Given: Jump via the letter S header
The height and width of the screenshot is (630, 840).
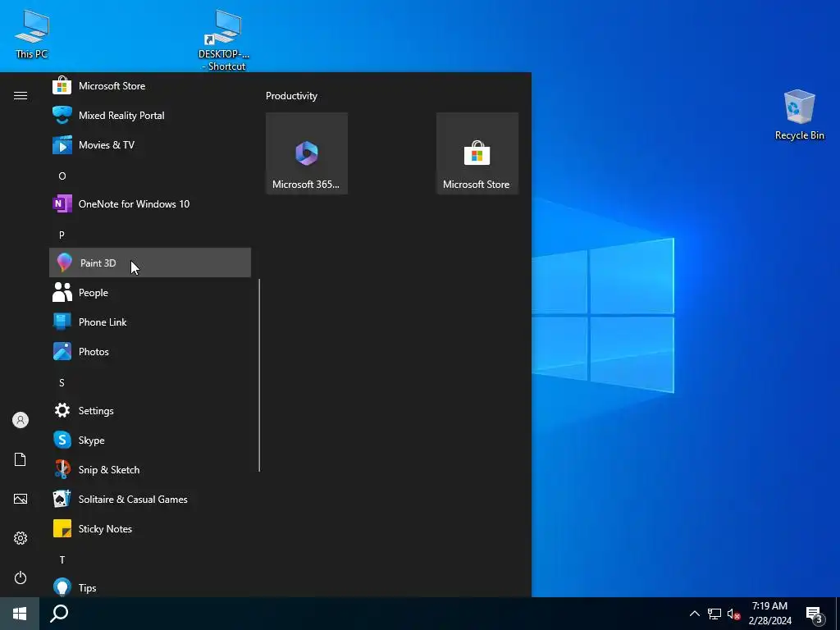Looking at the screenshot, I should coord(62,382).
